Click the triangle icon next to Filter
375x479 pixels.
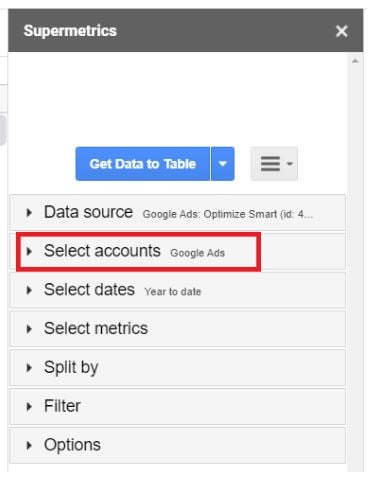click(29, 406)
